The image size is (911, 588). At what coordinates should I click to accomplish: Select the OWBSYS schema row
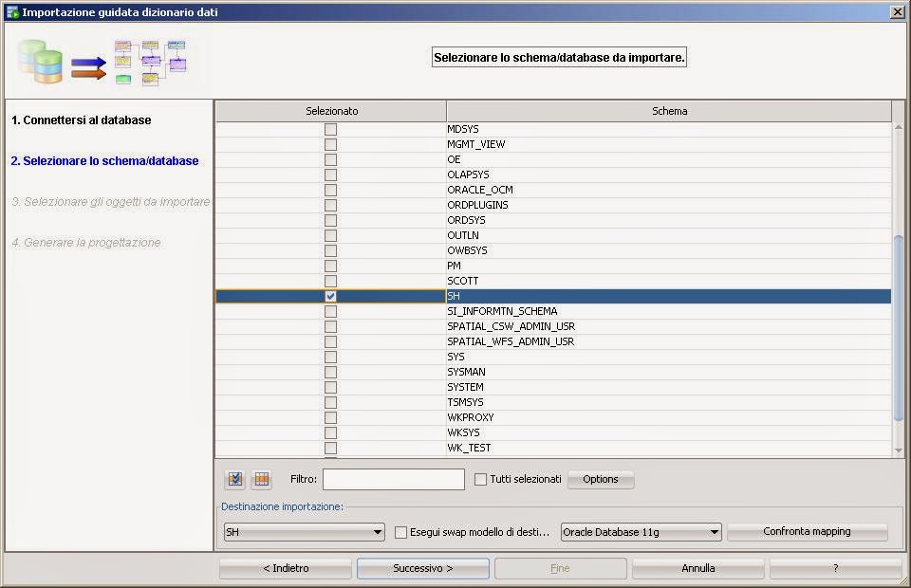click(553, 250)
